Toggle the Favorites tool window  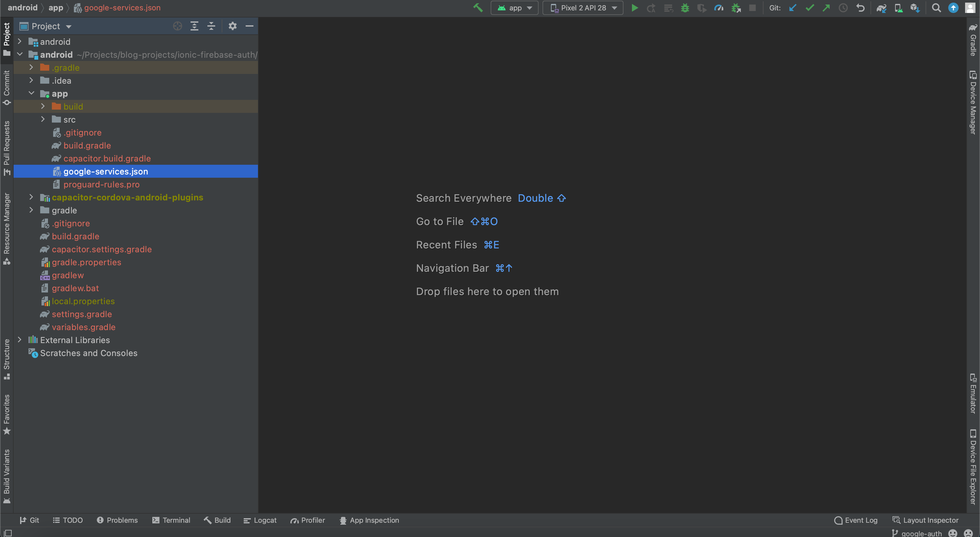pyautogui.click(x=6, y=414)
